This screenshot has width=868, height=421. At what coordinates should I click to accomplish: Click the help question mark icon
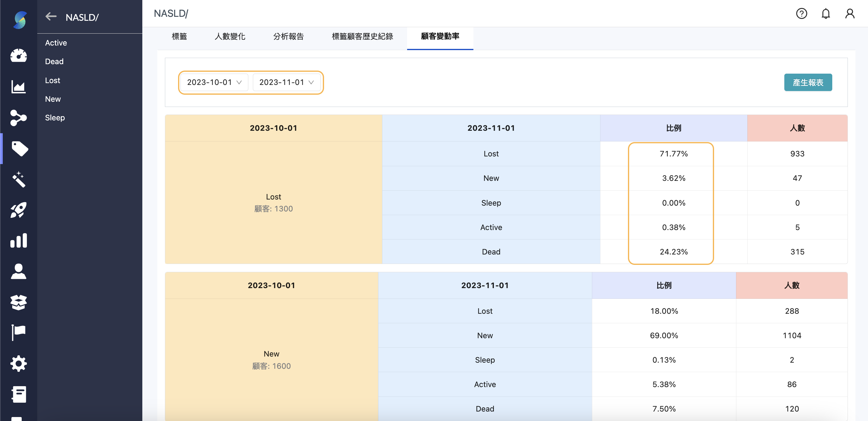click(x=801, y=13)
